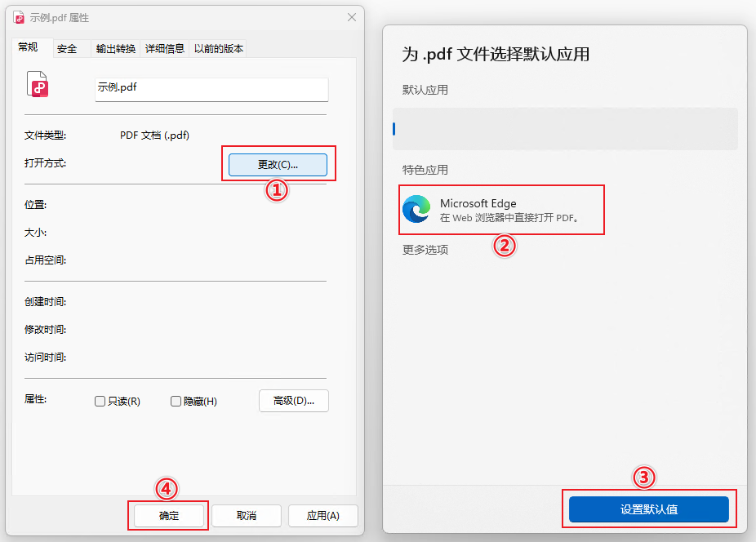The image size is (756, 542).
Task: Click the Microsoft Edge app icon
Action: (416, 210)
